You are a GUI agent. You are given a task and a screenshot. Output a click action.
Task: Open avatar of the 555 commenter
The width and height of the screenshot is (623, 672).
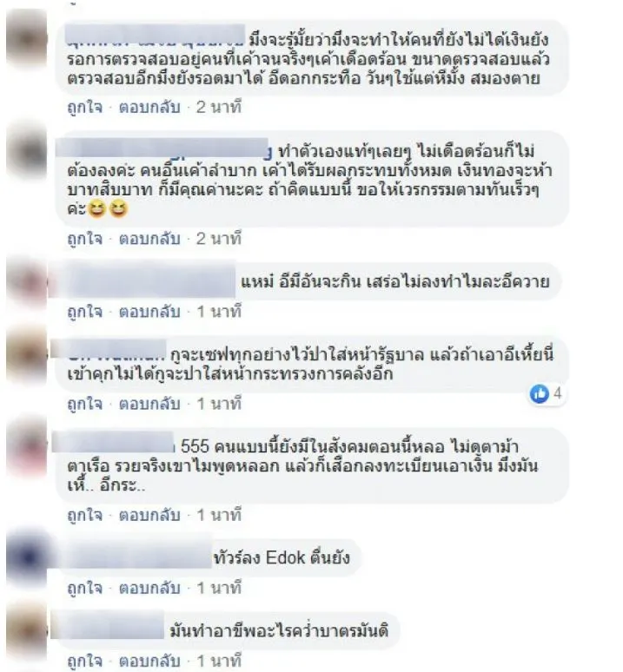pos(27,446)
